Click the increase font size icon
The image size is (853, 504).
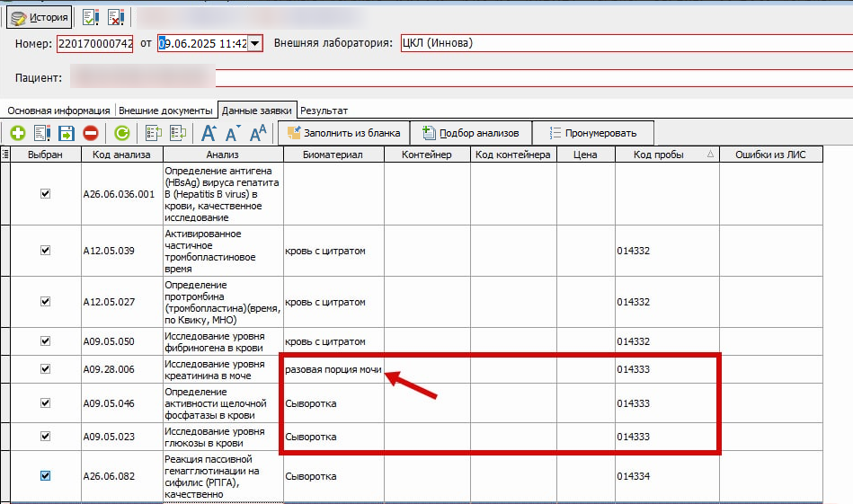(209, 133)
